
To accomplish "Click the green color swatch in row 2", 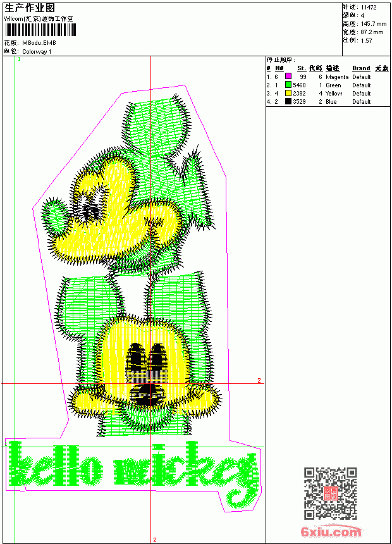I will [x=288, y=85].
